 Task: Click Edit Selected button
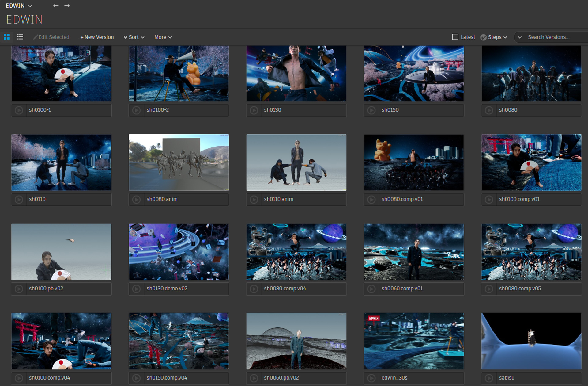click(51, 37)
